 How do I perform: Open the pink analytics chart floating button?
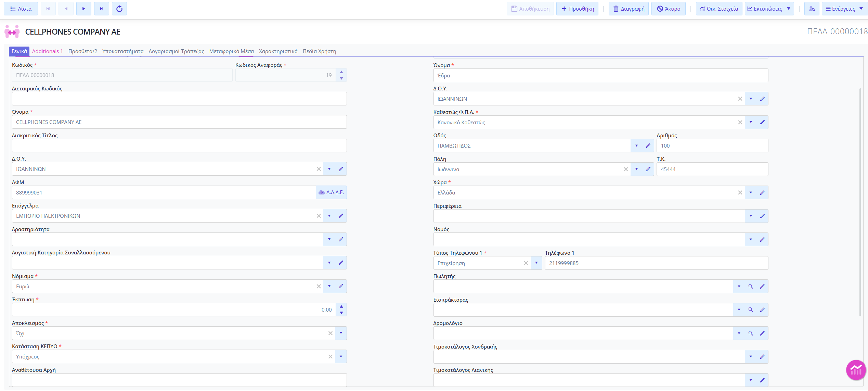pos(856,370)
